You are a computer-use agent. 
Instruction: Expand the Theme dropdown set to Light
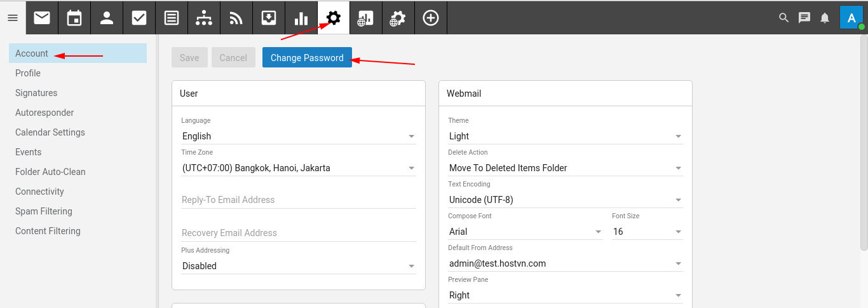(565, 136)
